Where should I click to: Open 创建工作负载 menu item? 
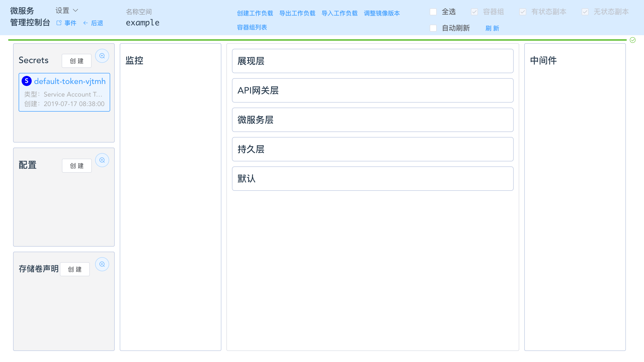coord(255,13)
